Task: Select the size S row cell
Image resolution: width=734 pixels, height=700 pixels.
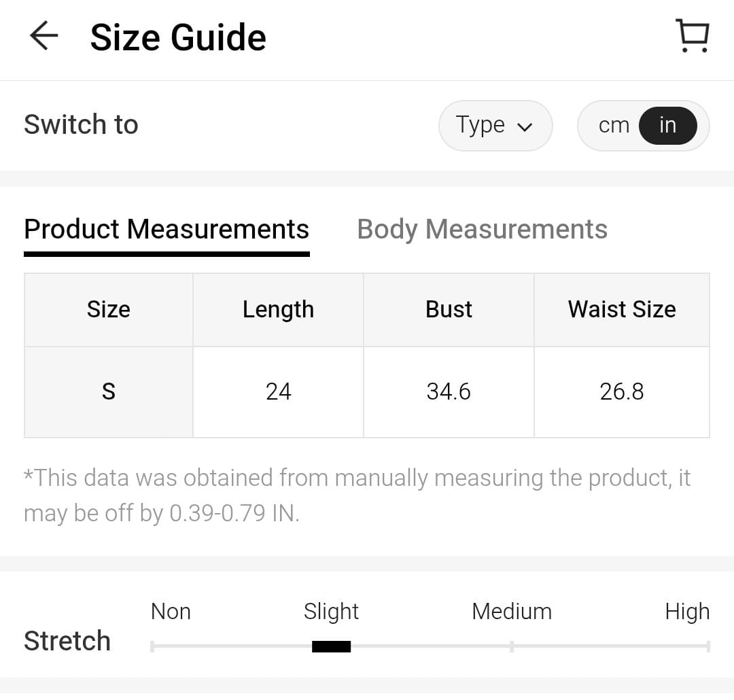Action: coord(109,392)
